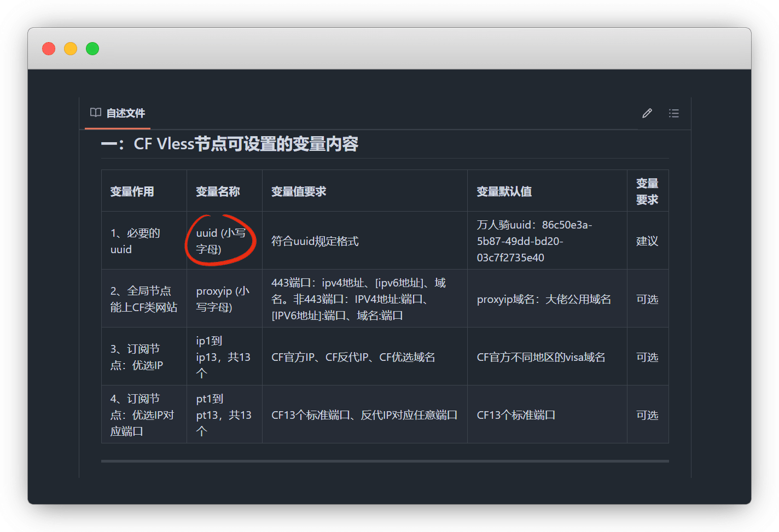
Task: Click the circled uuid (小写字母) cell
Action: (x=221, y=241)
